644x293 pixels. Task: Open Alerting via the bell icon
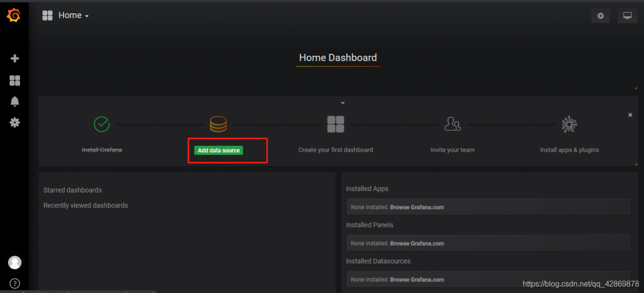click(x=15, y=102)
